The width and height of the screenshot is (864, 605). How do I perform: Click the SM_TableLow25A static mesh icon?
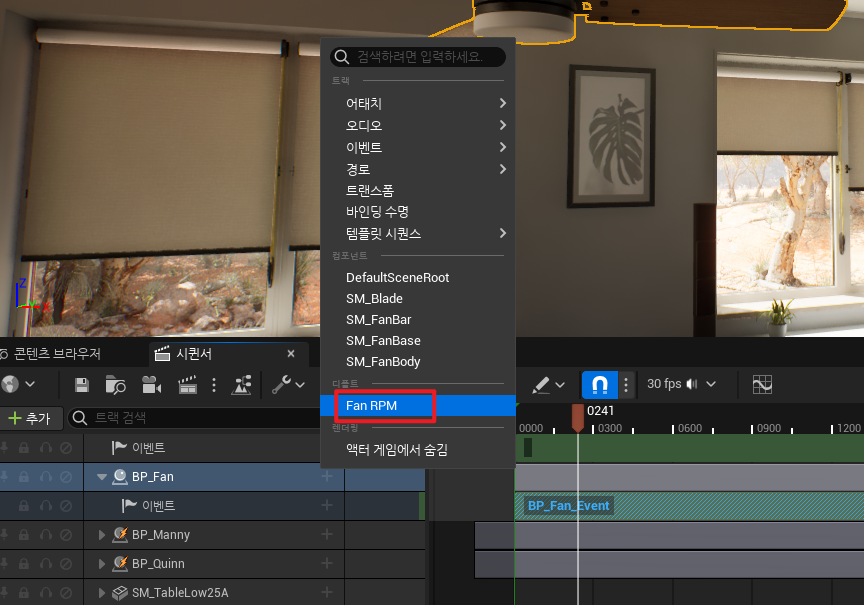click(120, 593)
